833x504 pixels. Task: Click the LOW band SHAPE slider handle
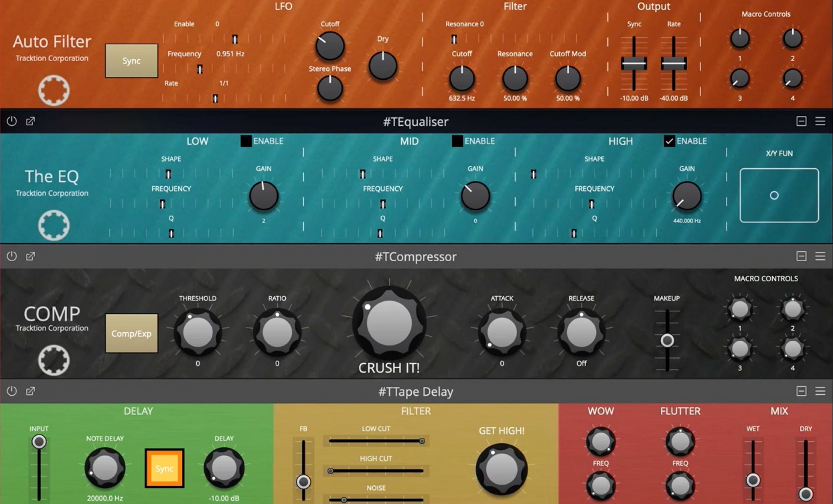tap(168, 174)
